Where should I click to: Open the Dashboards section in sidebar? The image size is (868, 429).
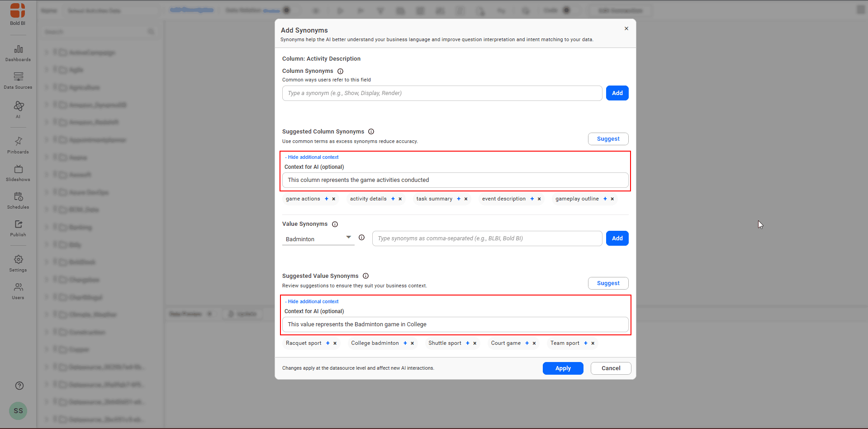tap(18, 53)
